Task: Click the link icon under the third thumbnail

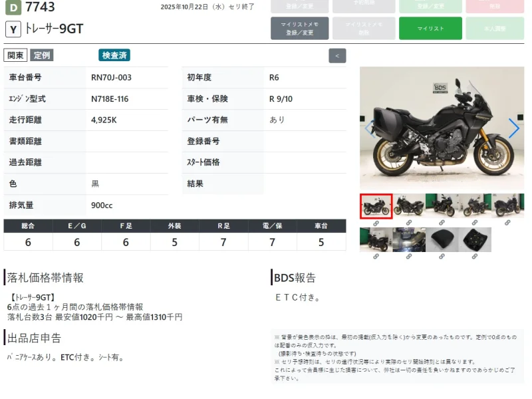Action: [442, 223]
